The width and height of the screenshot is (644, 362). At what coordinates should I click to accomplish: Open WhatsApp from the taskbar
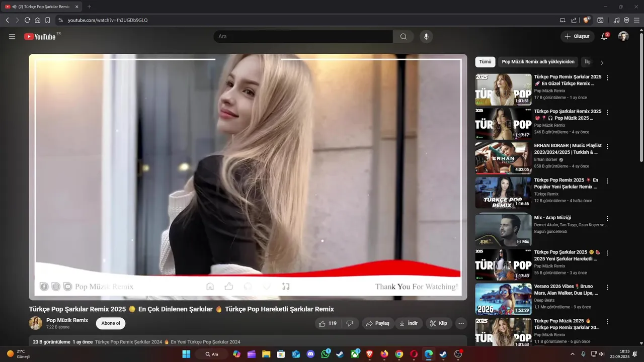click(326, 354)
